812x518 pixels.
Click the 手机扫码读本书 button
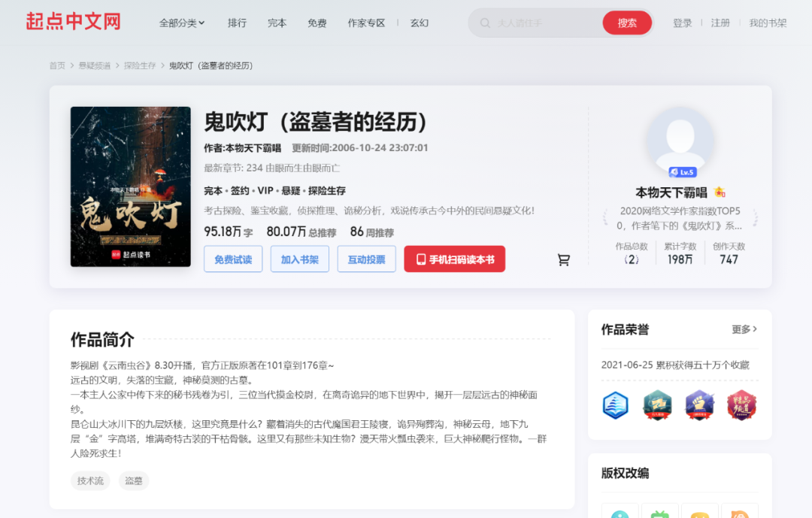[455, 259]
